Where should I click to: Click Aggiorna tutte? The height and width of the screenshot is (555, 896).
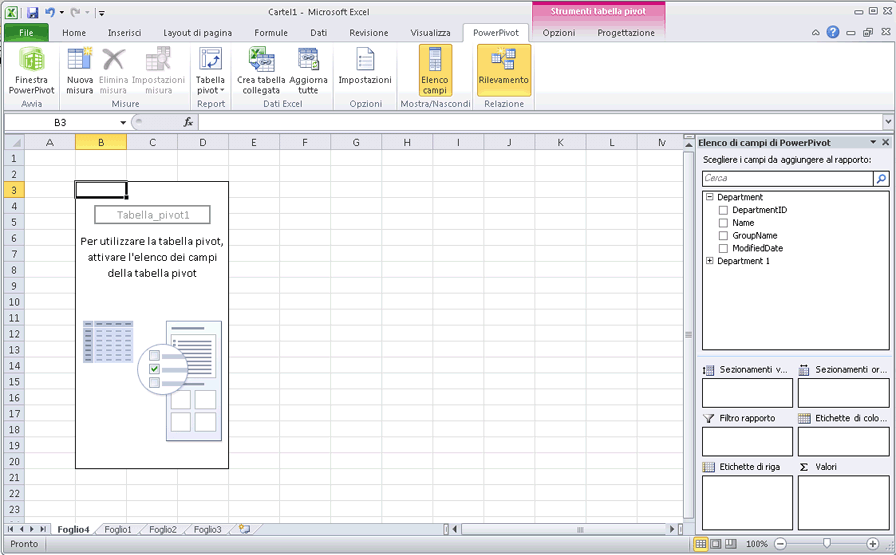[x=308, y=70]
